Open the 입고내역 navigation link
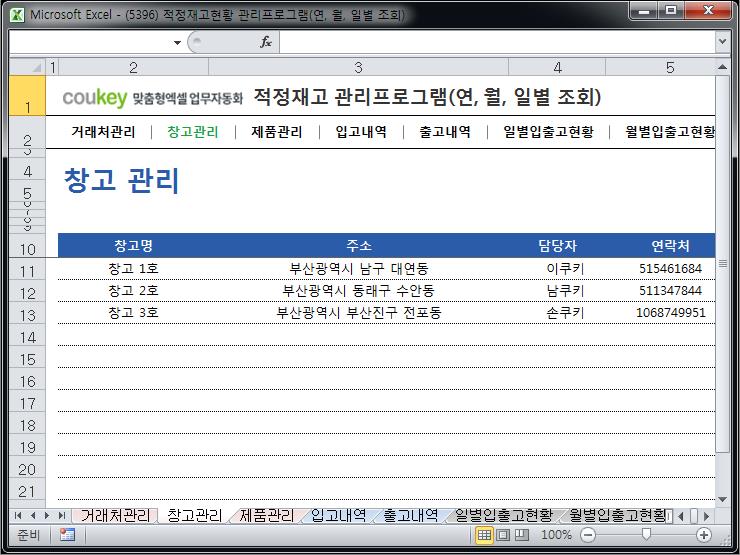The image size is (740, 555). coord(361,132)
